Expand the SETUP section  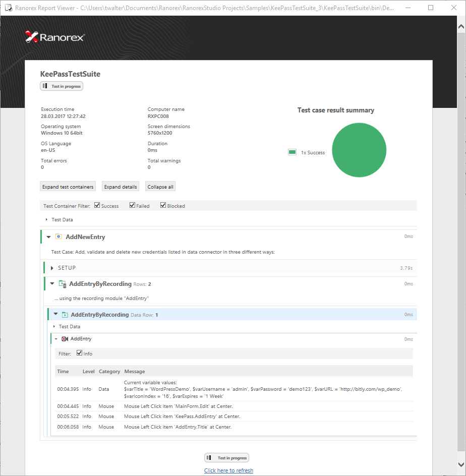coord(52,268)
